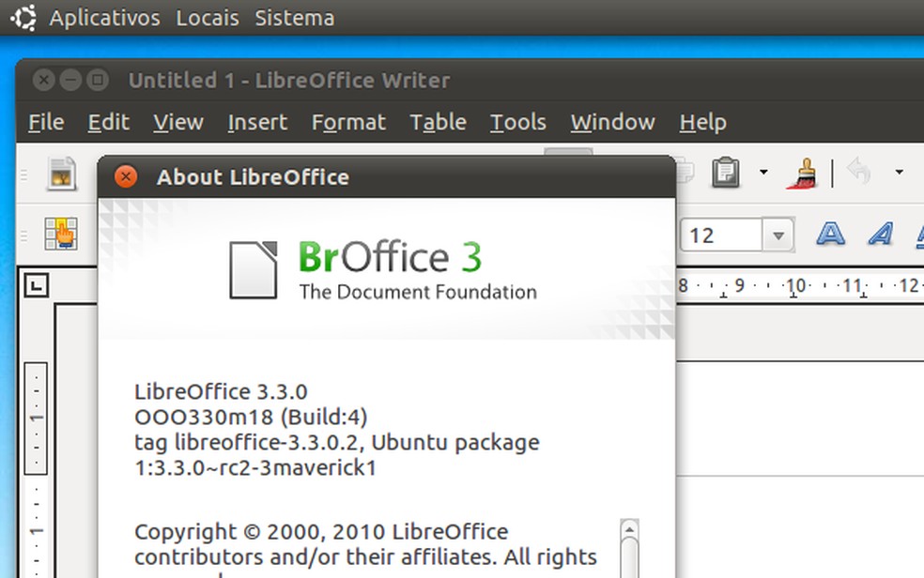Screen dimensions: 924x578
Task: Click the Paste clipboard icon
Action: 726,172
